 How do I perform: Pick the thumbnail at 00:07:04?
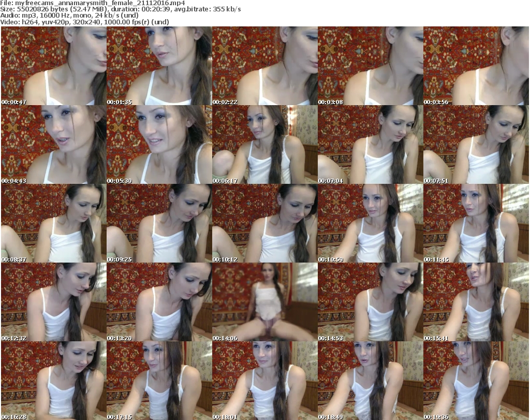371,144
